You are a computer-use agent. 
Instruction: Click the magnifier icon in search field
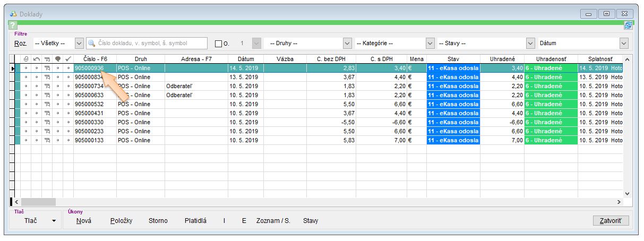tap(92, 44)
